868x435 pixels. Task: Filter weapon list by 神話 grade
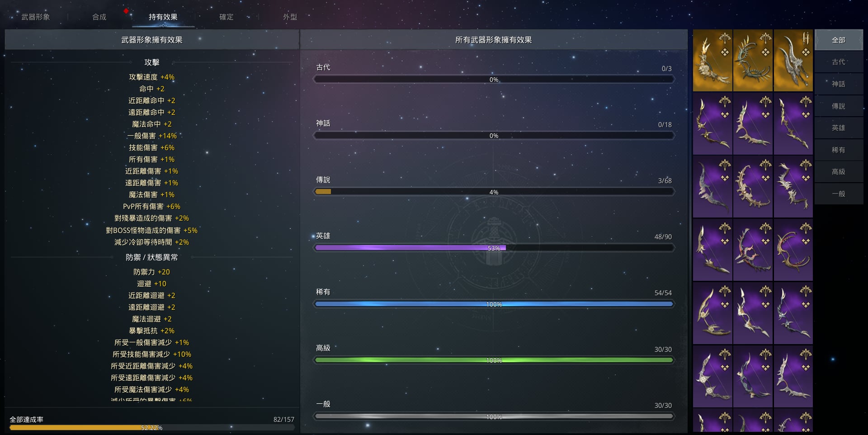[x=839, y=84]
